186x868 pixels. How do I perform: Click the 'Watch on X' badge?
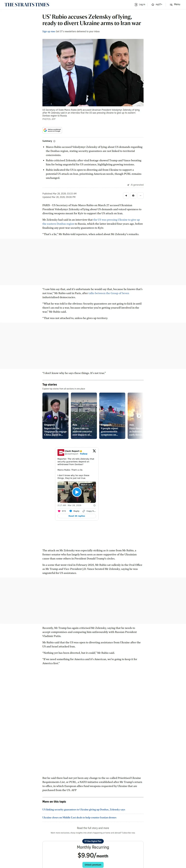coord(87,484)
